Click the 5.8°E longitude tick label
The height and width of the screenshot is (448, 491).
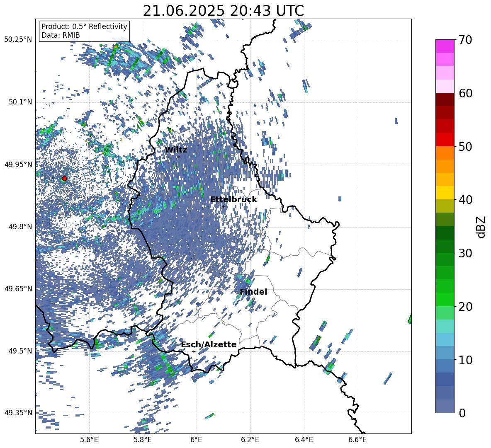coord(143,440)
